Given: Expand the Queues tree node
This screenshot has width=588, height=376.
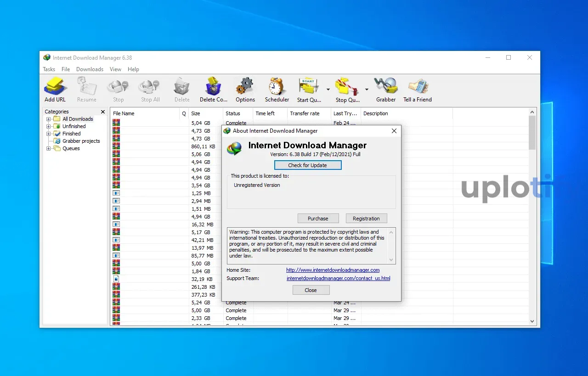Looking at the screenshot, I should [x=48, y=148].
